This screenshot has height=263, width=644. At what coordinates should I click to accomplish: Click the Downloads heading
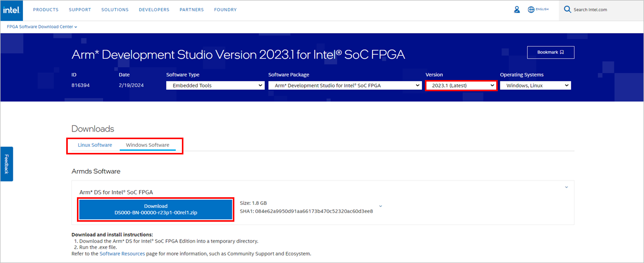click(93, 129)
